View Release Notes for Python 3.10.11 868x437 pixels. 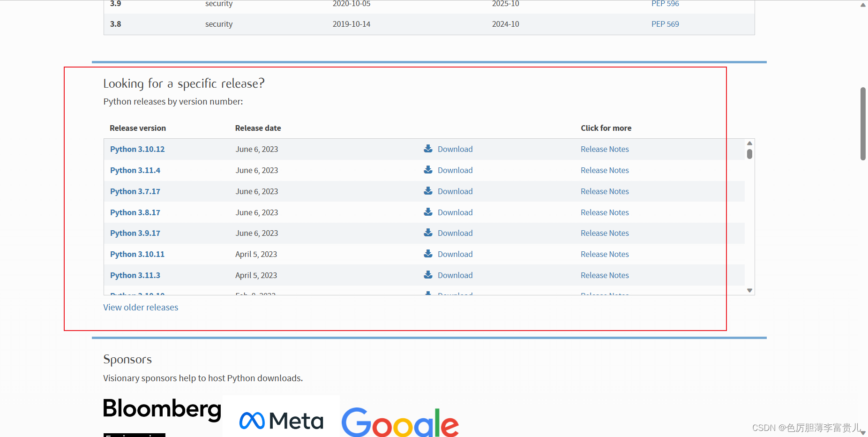[x=605, y=254]
